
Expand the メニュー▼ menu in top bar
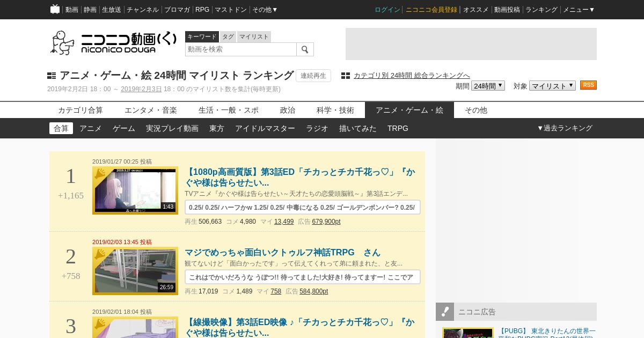[x=579, y=10]
